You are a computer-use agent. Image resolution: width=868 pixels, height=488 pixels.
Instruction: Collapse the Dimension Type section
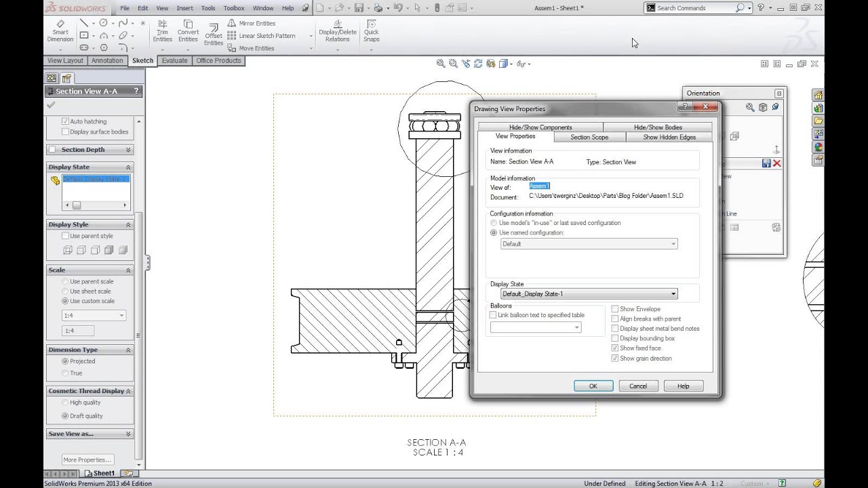tap(127, 350)
